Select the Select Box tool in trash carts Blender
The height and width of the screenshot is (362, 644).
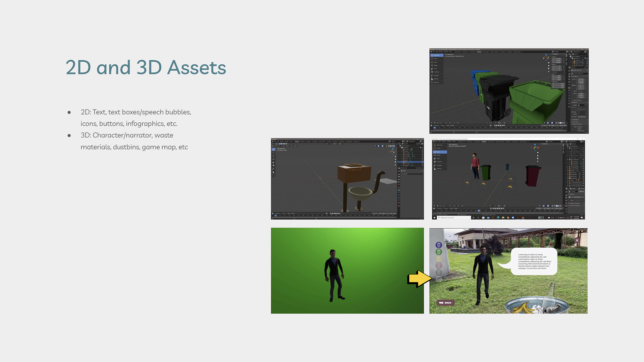[x=437, y=55]
